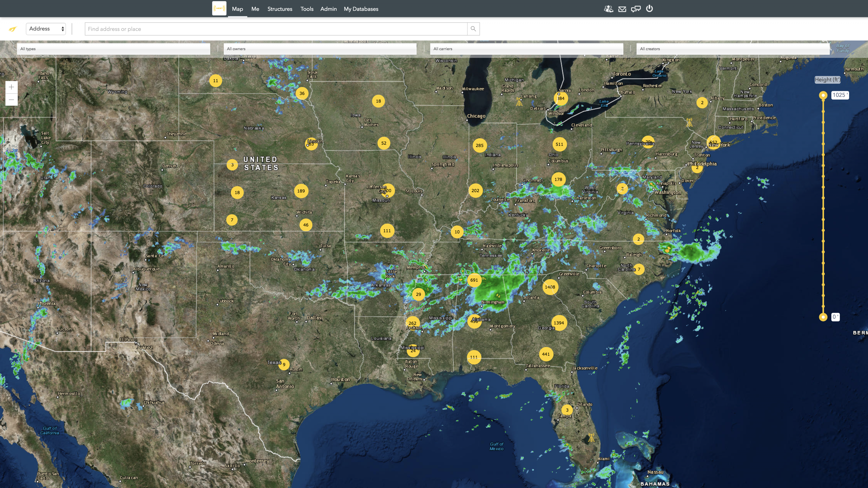
Task: Open the 189 cluster in Kansas
Action: pyautogui.click(x=301, y=191)
